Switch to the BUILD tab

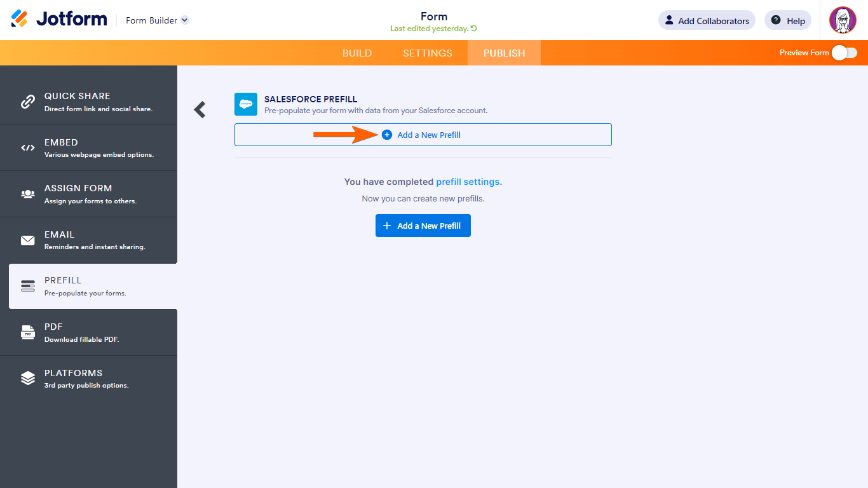coord(357,53)
